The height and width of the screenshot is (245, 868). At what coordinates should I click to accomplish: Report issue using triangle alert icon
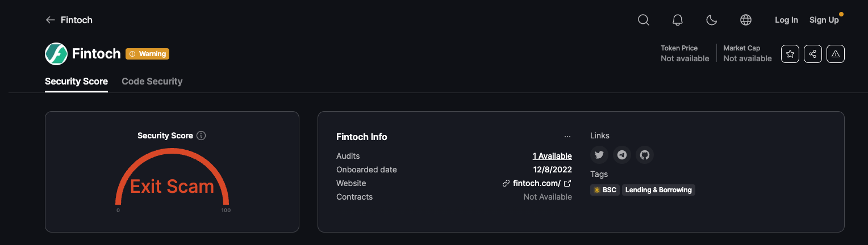836,54
